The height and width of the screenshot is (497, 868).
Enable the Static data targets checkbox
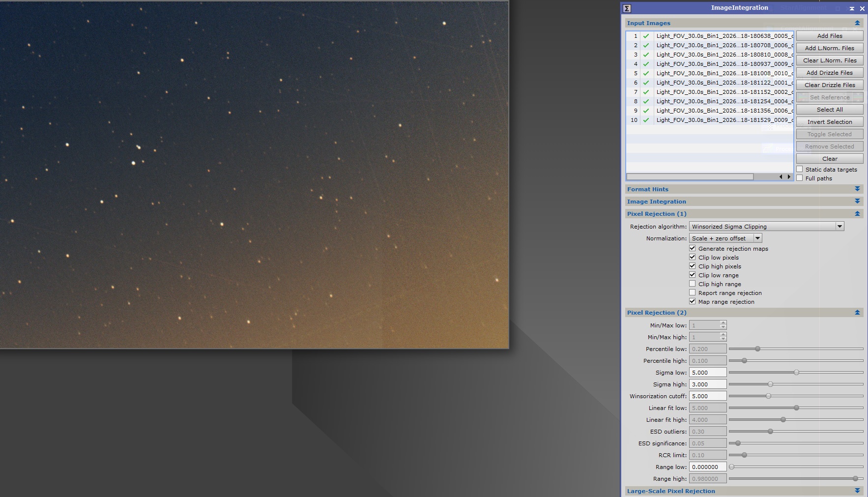[800, 169]
